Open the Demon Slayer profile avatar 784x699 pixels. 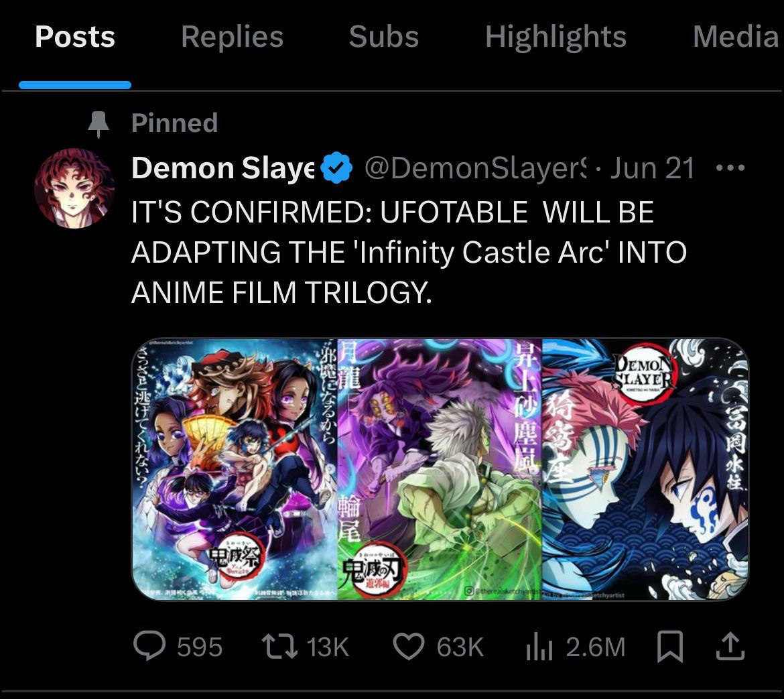(74, 187)
